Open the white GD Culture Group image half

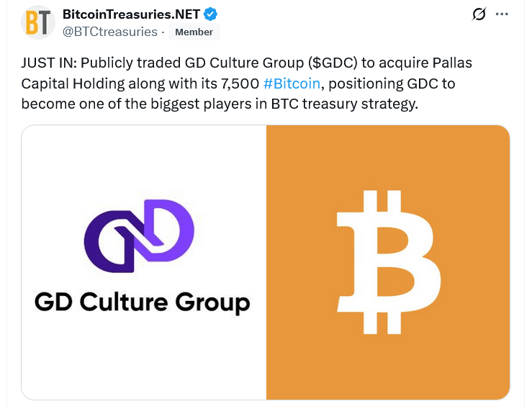[144, 353]
